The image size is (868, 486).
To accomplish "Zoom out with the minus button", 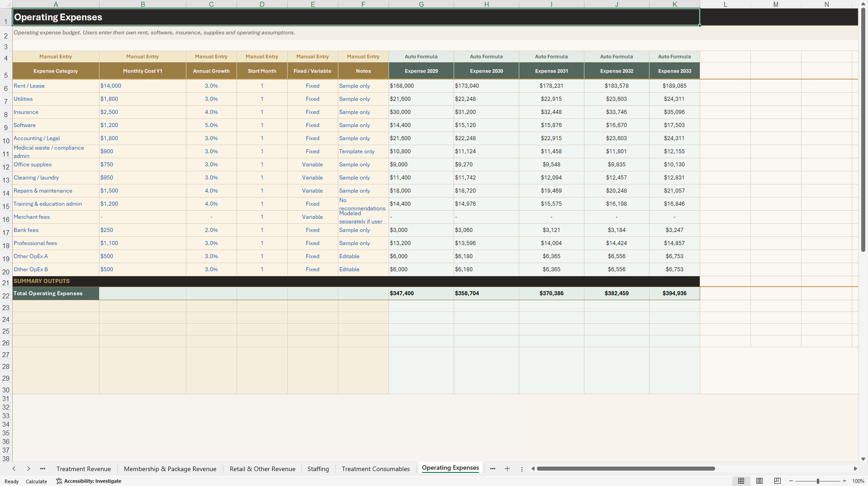I will pos(791,481).
